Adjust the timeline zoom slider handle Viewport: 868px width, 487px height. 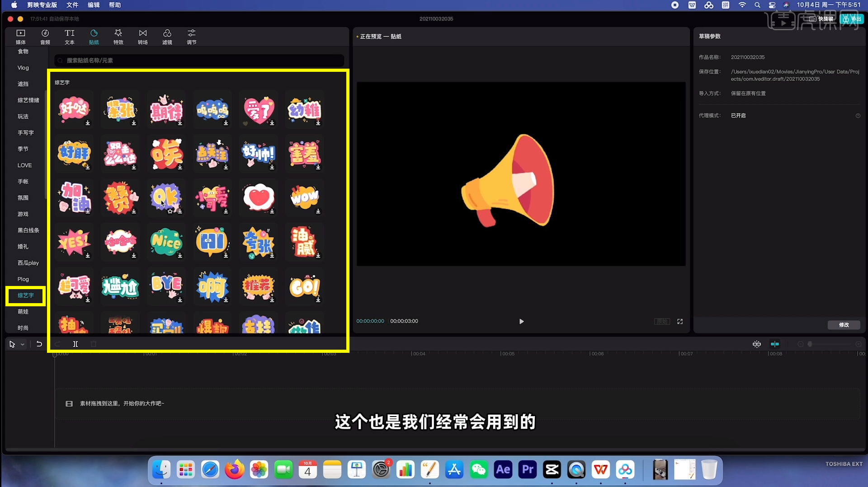click(810, 344)
